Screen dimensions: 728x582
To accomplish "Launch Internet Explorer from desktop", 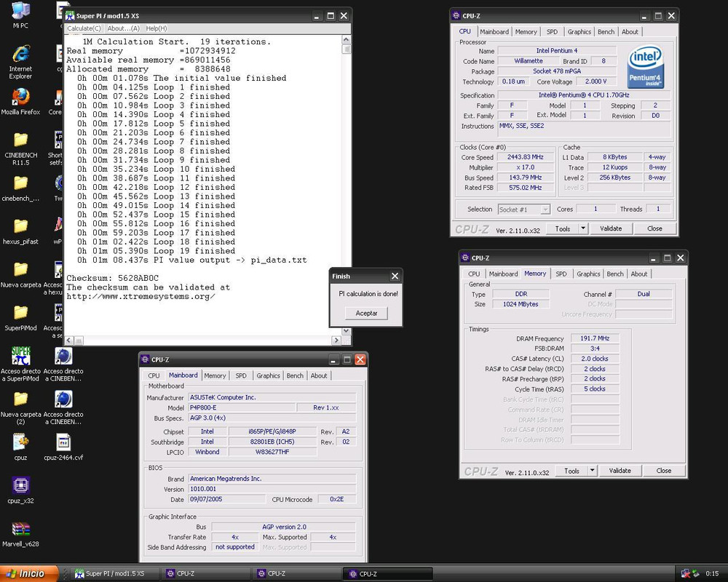I will click(20, 62).
